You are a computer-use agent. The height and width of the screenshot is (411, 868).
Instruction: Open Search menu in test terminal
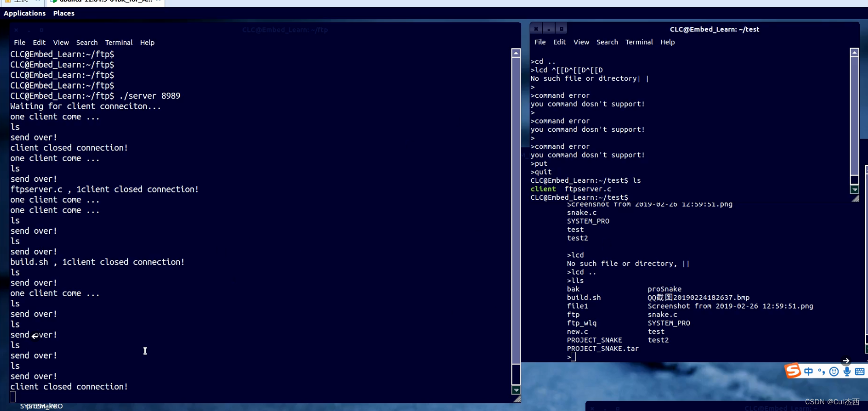(607, 42)
